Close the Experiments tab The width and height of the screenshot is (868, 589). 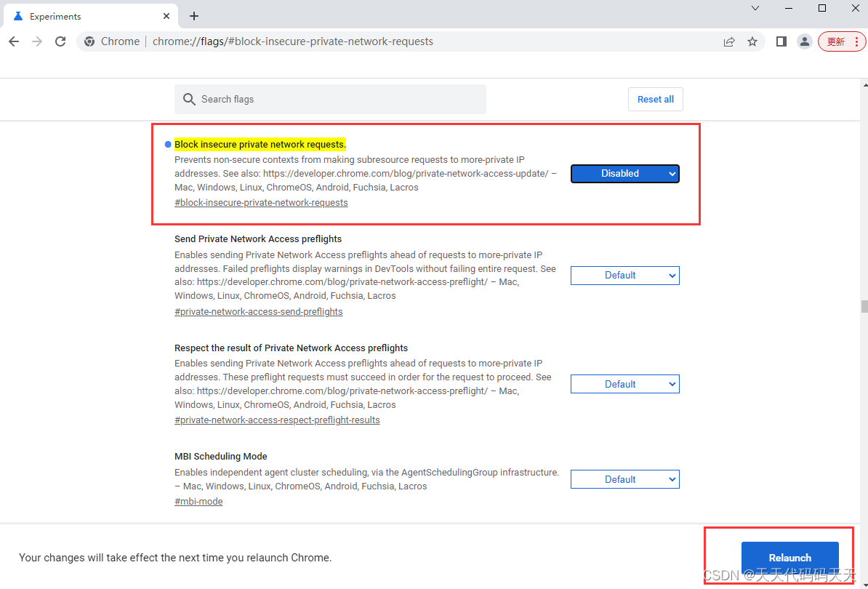point(166,16)
